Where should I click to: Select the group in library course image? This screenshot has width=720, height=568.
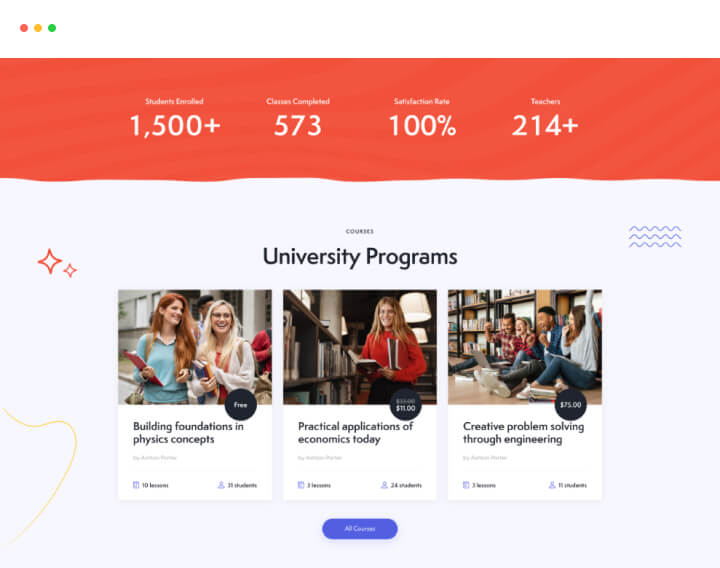pyautogui.click(x=524, y=347)
